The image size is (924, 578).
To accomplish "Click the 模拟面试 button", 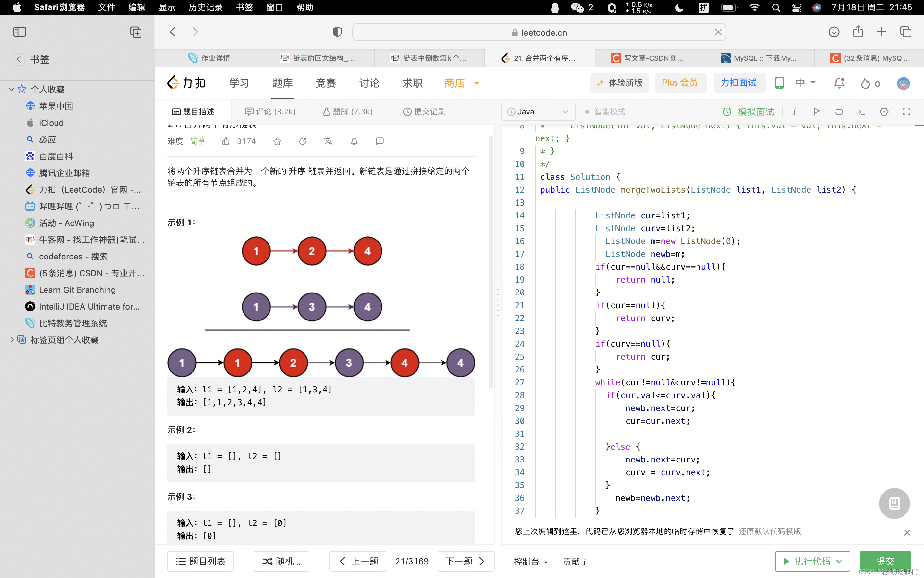I will pos(749,112).
